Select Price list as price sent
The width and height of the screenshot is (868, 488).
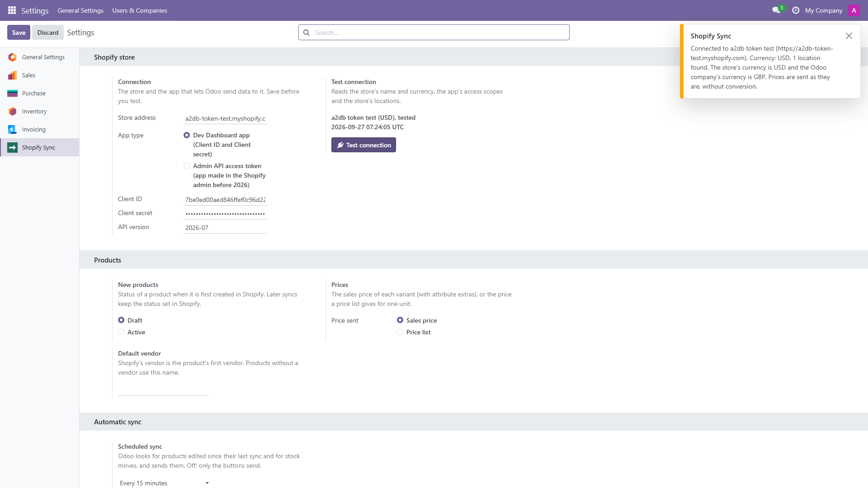(x=400, y=332)
